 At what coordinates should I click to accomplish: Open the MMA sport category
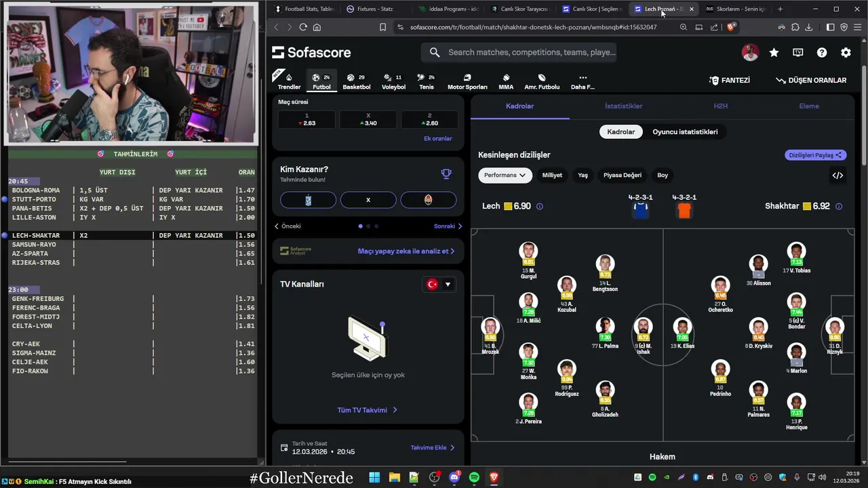(506, 81)
